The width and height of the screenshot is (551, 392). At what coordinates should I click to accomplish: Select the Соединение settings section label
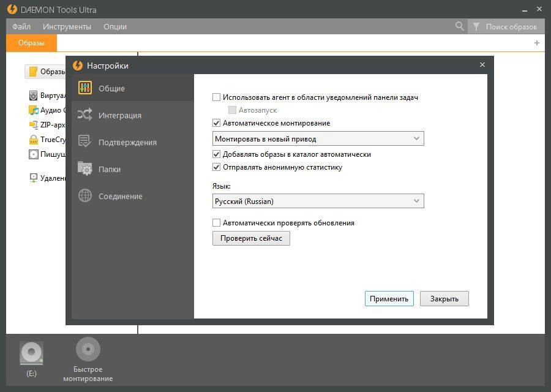(121, 196)
